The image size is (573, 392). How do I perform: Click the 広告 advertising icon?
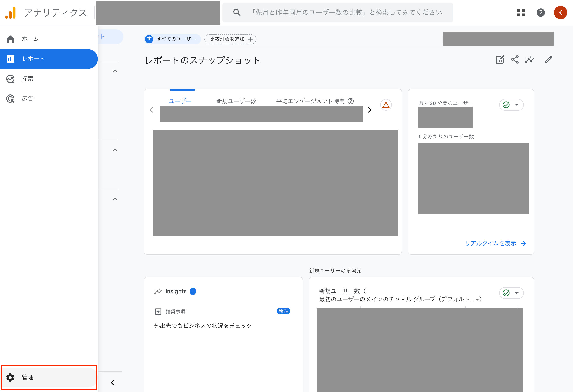coord(10,99)
